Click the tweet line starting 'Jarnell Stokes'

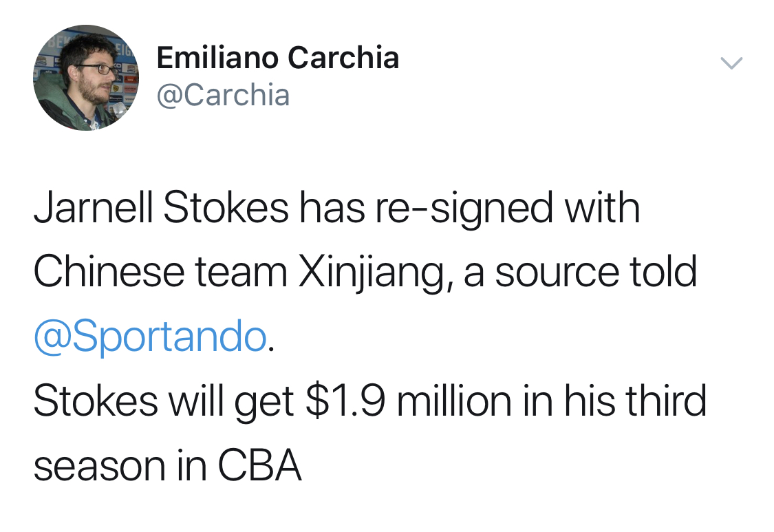(x=337, y=209)
